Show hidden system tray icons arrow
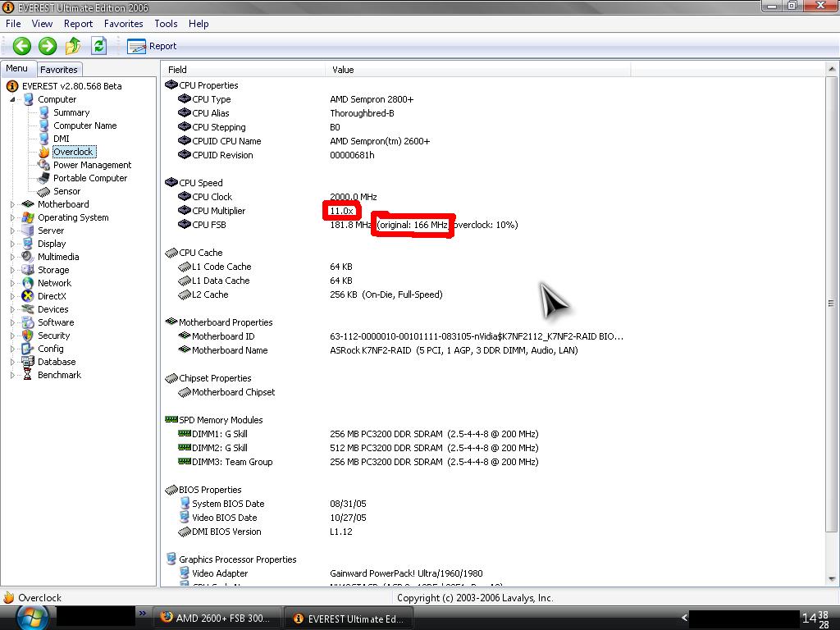The height and width of the screenshot is (630, 840). tap(684, 619)
